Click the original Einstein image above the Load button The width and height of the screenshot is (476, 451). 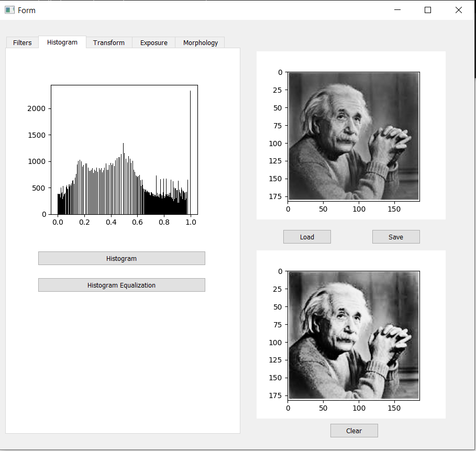click(x=353, y=136)
